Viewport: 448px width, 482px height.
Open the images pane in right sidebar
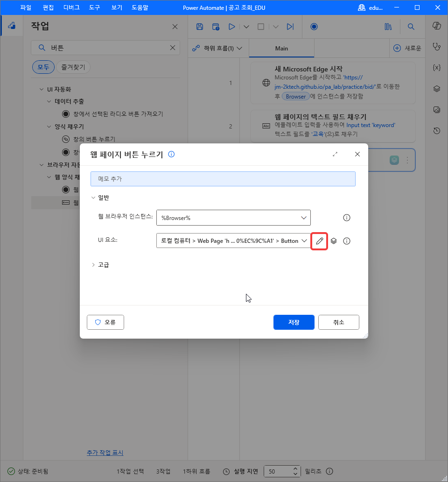pyautogui.click(x=437, y=110)
